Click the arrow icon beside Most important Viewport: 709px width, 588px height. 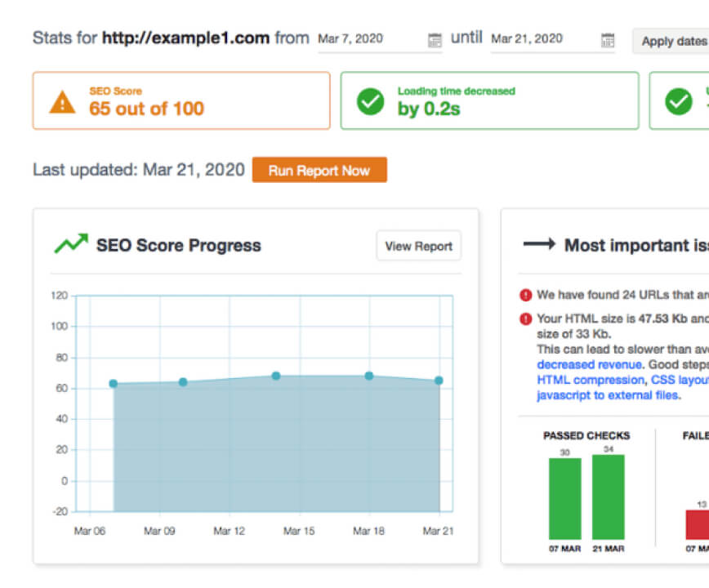pos(539,244)
